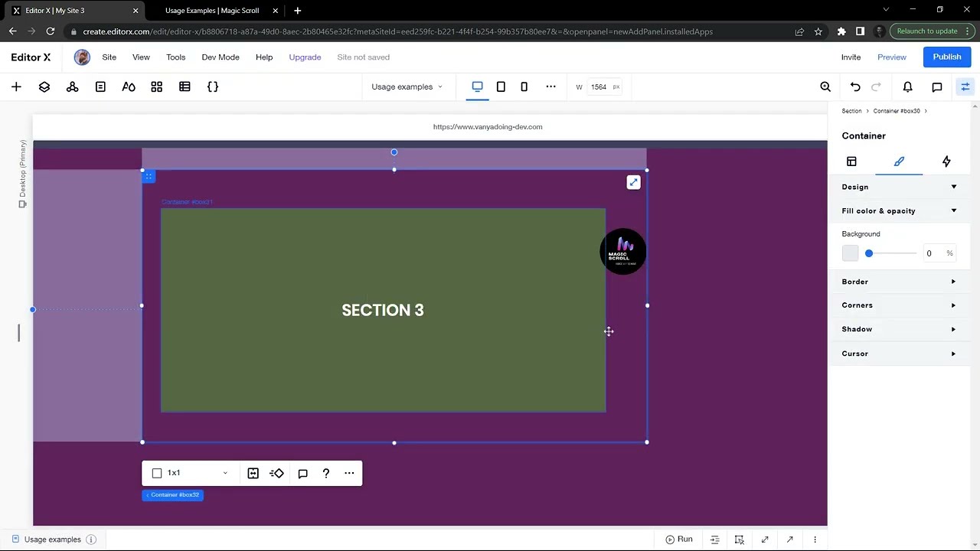Open the Content Manager table icon
Screen dimensions: 980x551
point(185,87)
